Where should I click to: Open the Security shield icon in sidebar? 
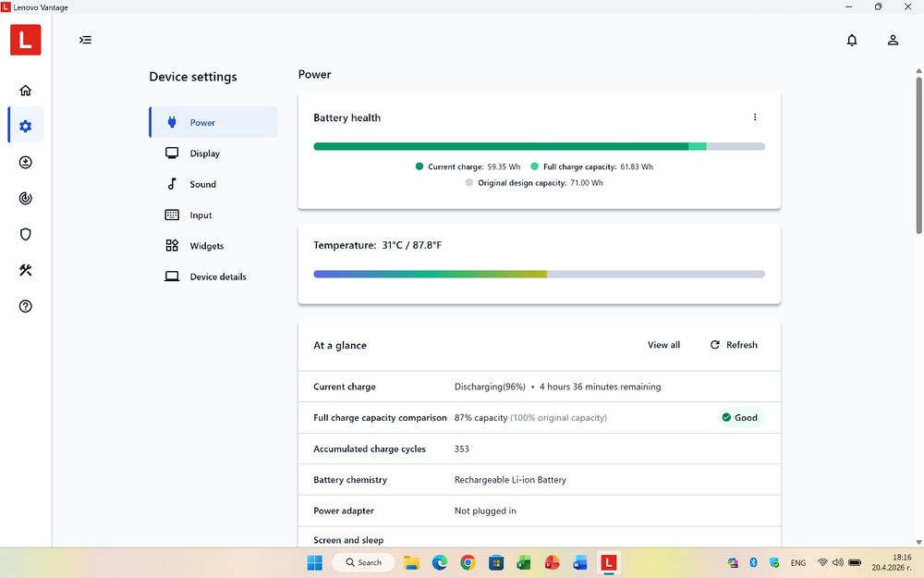coord(25,234)
